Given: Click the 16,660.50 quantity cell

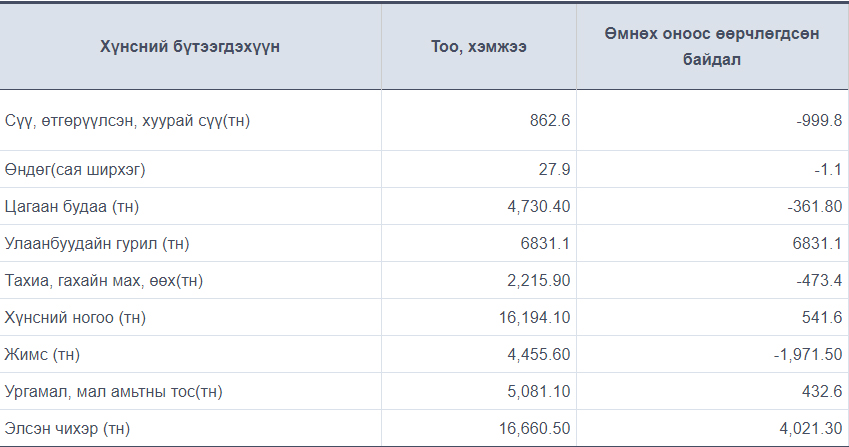Looking at the screenshot, I should click(534, 429).
